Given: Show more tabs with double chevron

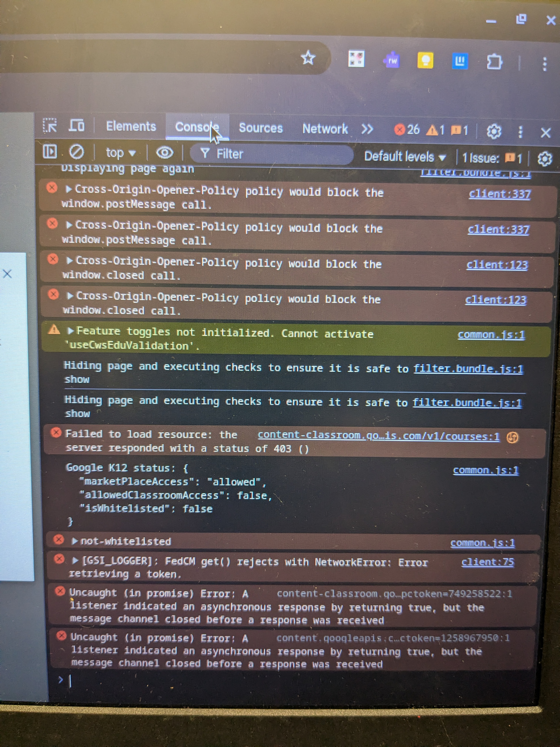Looking at the screenshot, I should 367,129.
